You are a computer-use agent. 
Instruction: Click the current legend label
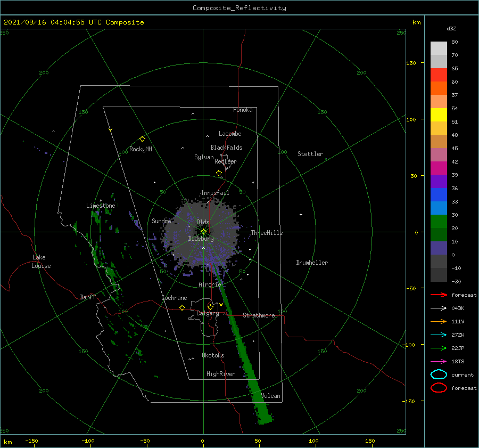pyautogui.click(x=463, y=375)
